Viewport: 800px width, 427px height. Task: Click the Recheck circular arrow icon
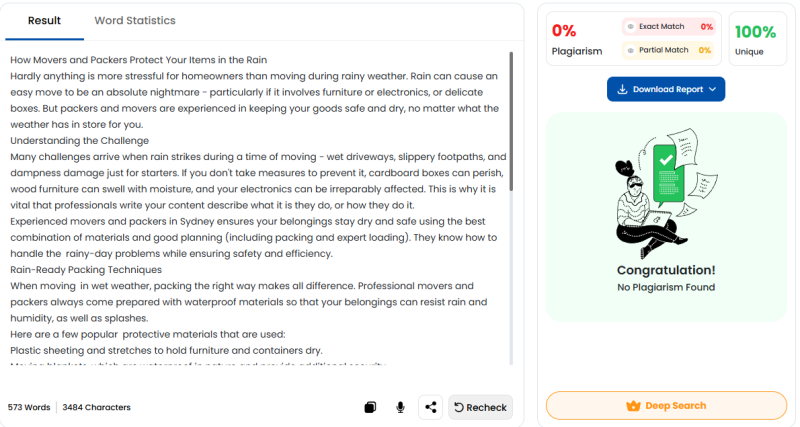click(459, 407)
